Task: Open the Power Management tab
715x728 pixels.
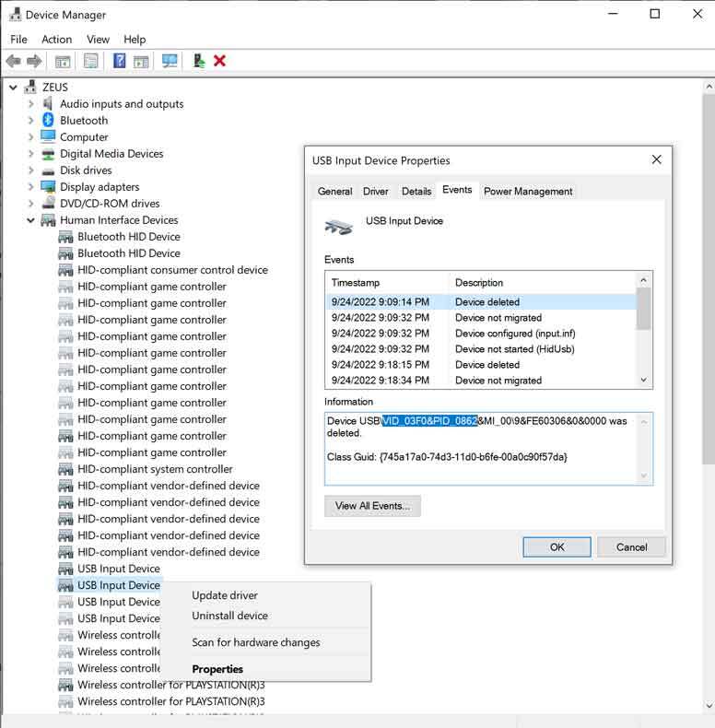Action: coord(528,192)
